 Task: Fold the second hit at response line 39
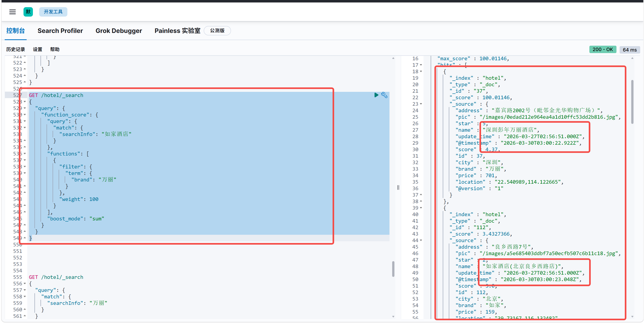421,208
